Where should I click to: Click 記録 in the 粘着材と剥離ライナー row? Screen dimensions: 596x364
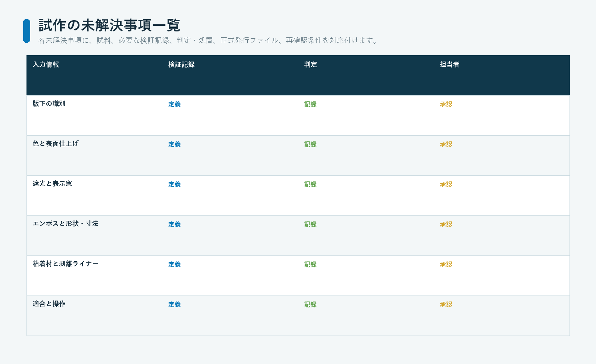coord(310,264)
